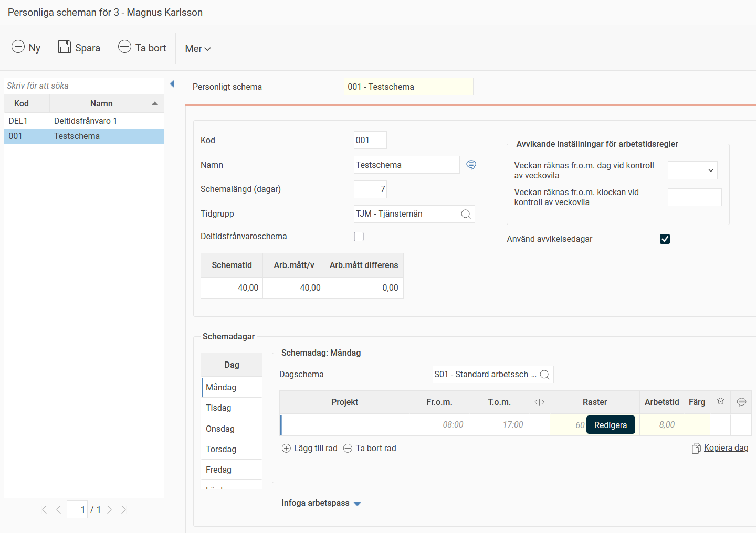756x533 pixels.
Task: Open comment bubble next to Namn field
Action: pyautogui.click(x=471, y=165)
